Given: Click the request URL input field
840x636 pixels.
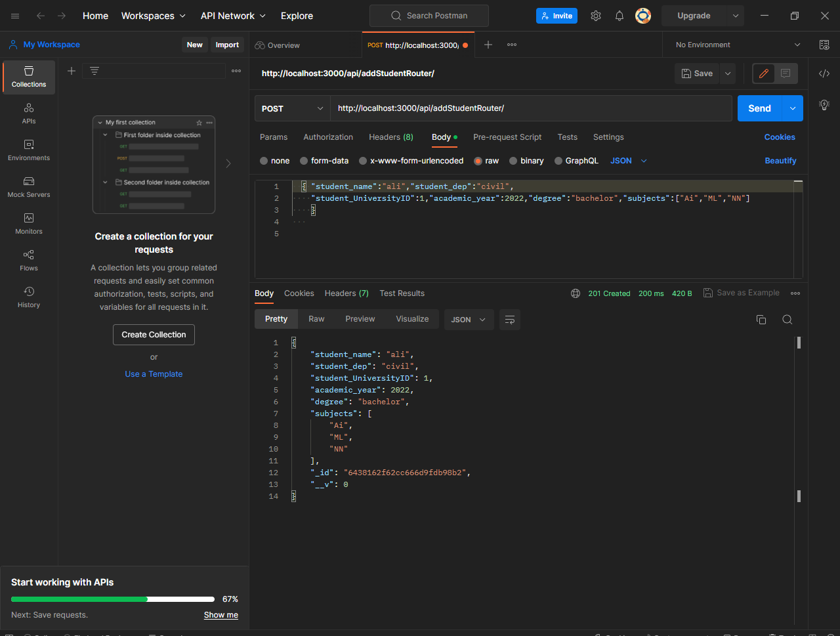Looking at the screenshot, I should (531, 108).
